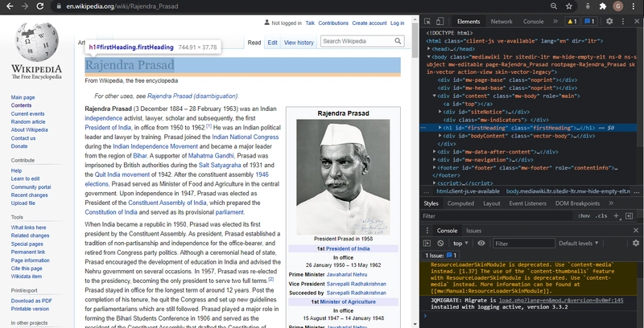Image resolution: width=644 pixels, height=328 pixels.
Task: Open the Indian National Congress link
Action: click(246, 137)
